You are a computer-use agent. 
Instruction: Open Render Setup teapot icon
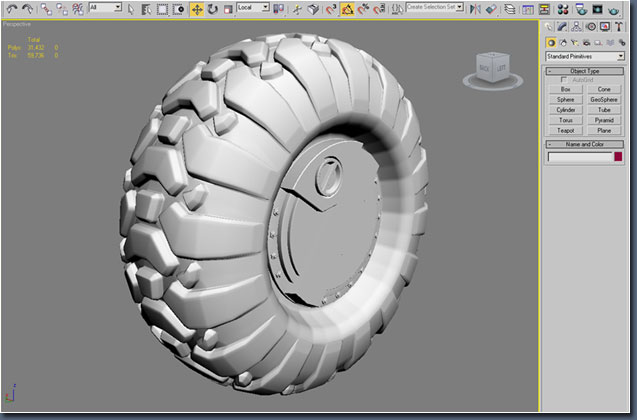click(581, 9)
